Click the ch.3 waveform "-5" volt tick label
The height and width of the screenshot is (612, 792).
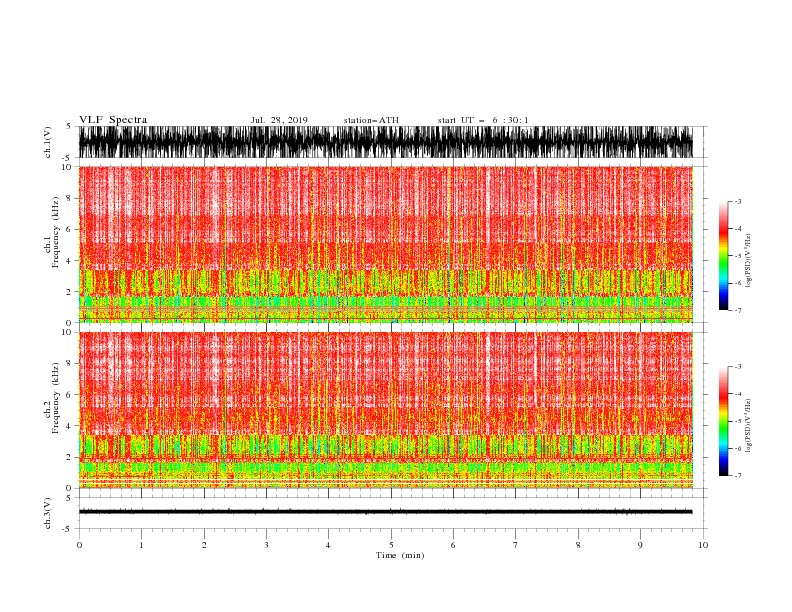pyautogui.click(x=68, y=529)
